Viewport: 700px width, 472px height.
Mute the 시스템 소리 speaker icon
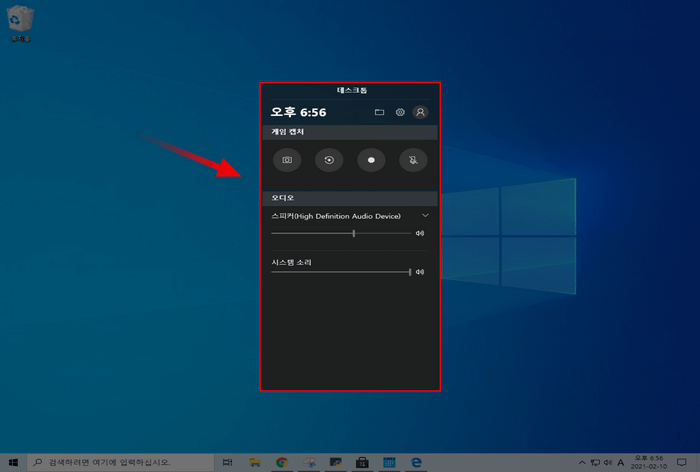[420, 272]
